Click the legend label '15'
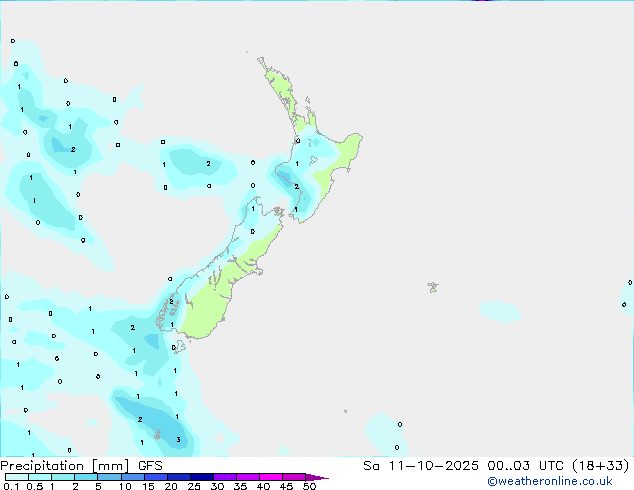Image resolution: width=634 pixels, height=490 pixels. (x=148, y=486)
